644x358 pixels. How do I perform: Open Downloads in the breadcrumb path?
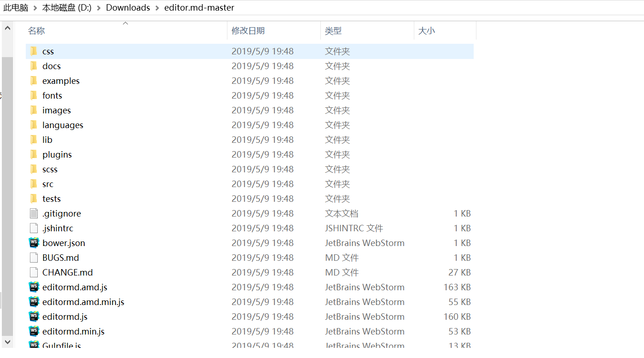tap(128, 8)
